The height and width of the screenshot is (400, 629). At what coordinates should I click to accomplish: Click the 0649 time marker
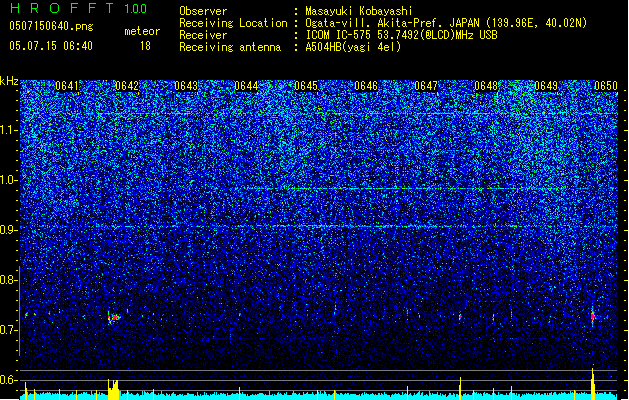[546, 86]
